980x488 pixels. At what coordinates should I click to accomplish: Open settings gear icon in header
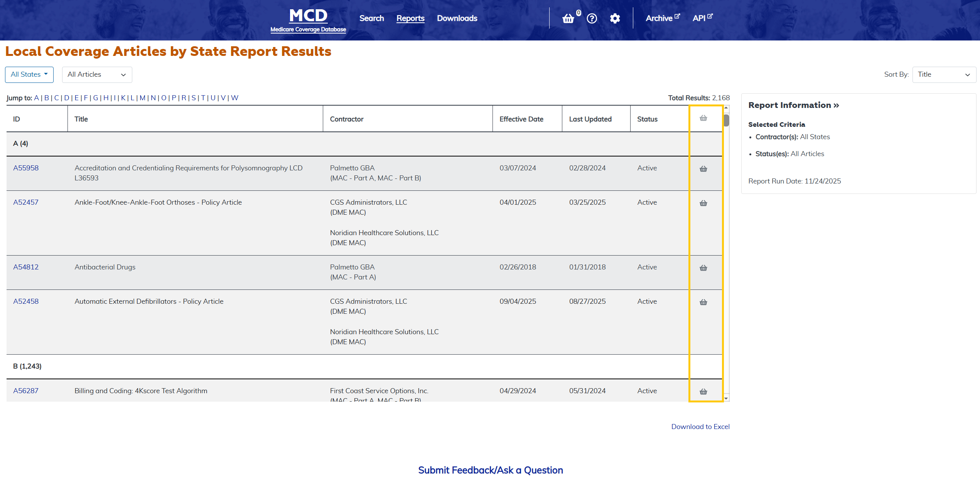tap(615, 19)
